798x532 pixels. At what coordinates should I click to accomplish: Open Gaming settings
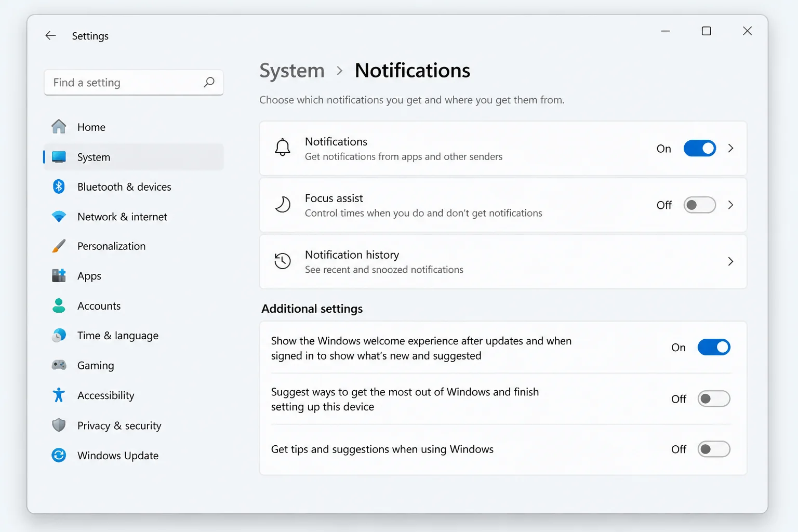coord(134,365)
